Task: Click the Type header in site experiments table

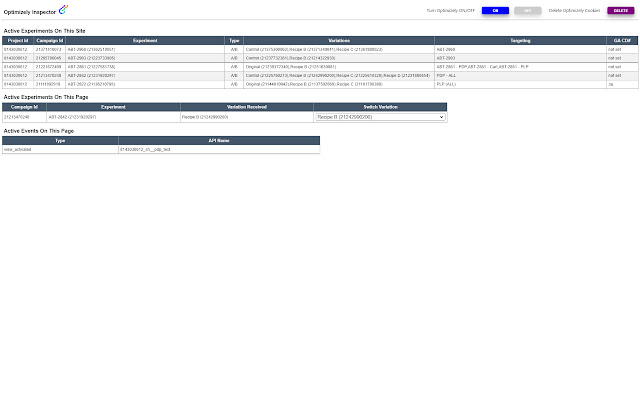Action: pyautogui.click(x=234, y=40)
